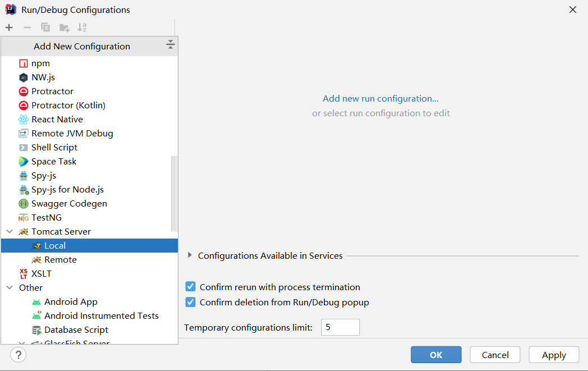
Task: Click the Remove configuration minus icon
Action: (x=27, y=28)
